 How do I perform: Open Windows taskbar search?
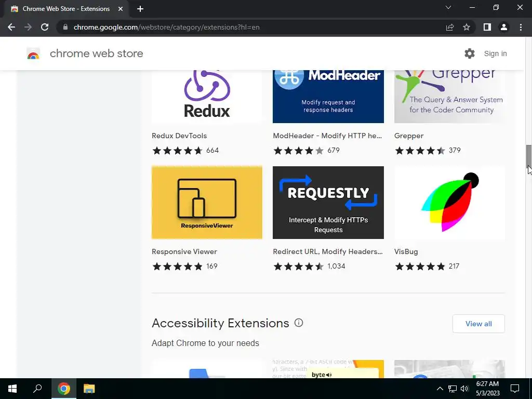[x=37, y=389]
